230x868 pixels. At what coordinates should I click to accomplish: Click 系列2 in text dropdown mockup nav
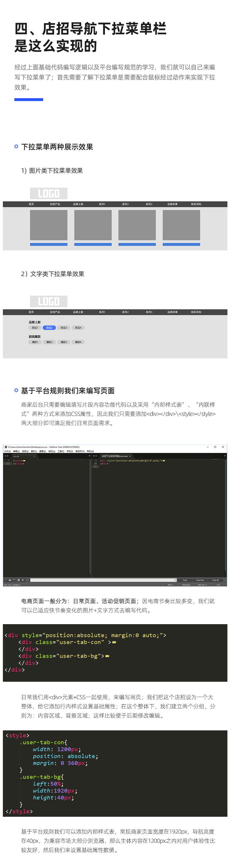point(125,312)
